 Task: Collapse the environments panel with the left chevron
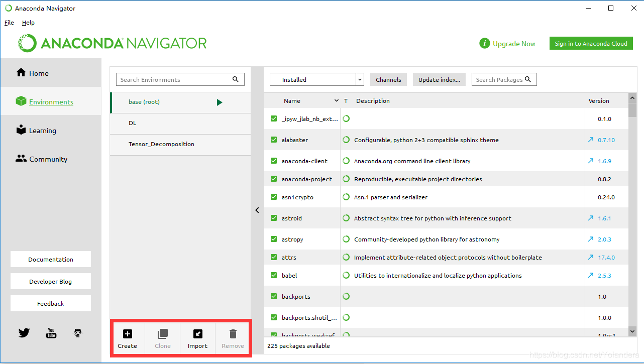[x=257, y=210]
